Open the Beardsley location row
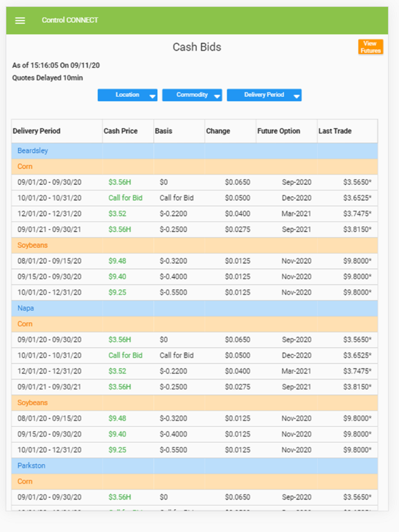Screen dimensions: 399x532 (195, 150)
